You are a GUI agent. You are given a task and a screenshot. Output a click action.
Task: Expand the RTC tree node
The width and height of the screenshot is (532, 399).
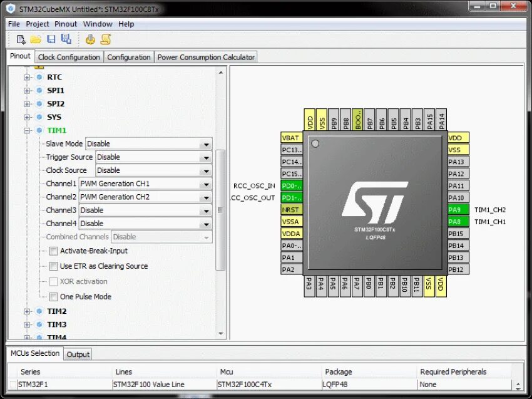[27, 77]
